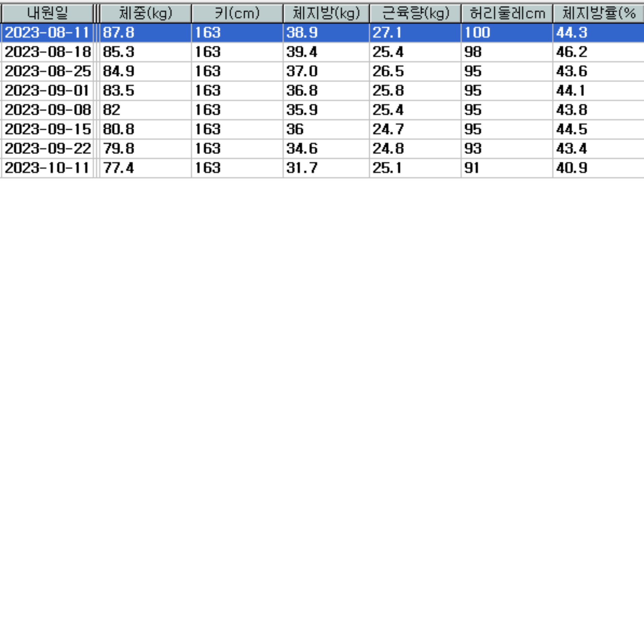This screenshot has height=644, width=644.
Task: Click body fat value 34.6
Action: pyautogui.click(x=302, y=149)
